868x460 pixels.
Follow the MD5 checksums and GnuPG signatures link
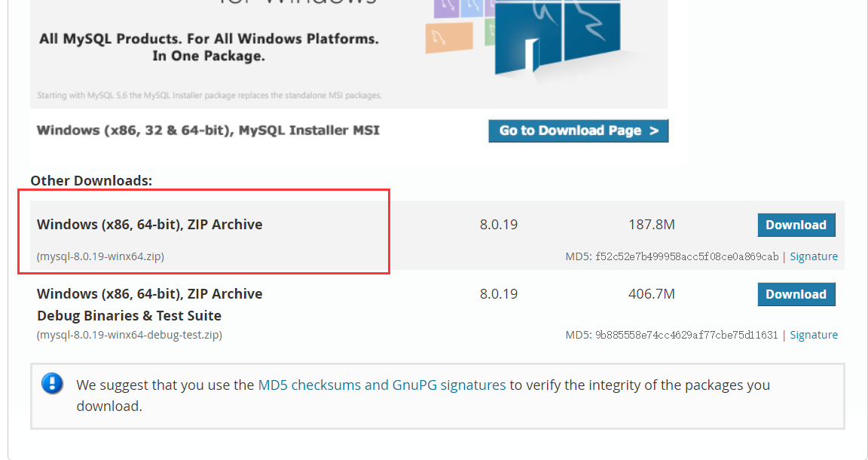[382, 385]
